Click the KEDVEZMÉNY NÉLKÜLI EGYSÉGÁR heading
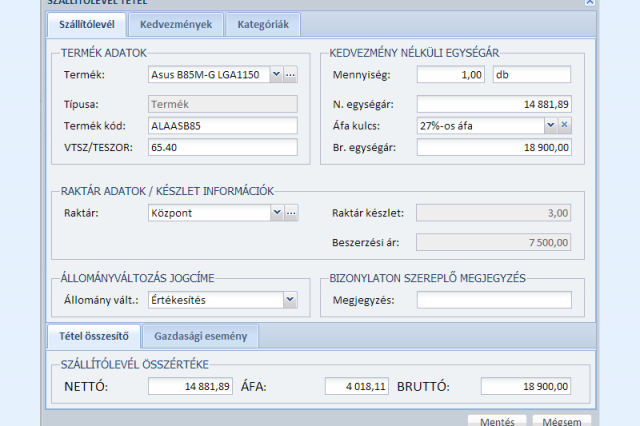This screenshot has height=426, width=640. 414,53
